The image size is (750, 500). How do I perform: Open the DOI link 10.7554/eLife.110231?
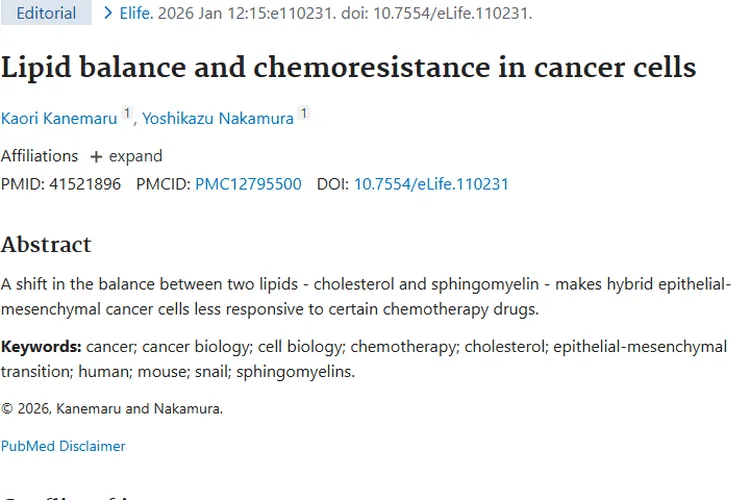pyautogui.click(x=431, y=184)
